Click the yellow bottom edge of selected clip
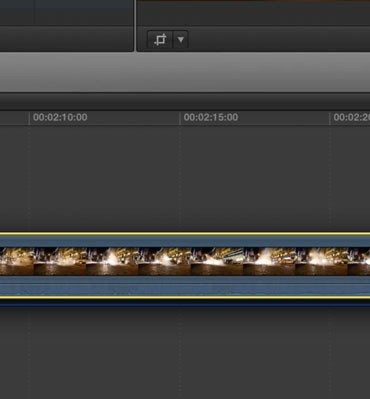 [x=185, y=297]
